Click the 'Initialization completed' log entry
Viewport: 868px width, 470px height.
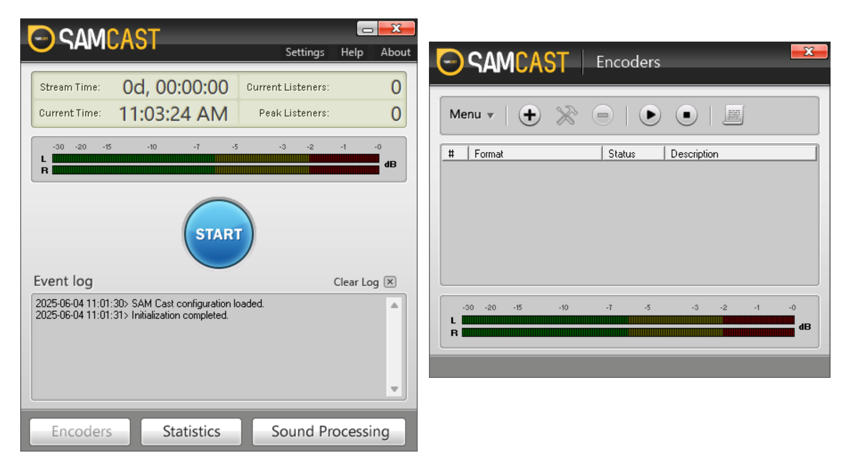pos(132,316)
